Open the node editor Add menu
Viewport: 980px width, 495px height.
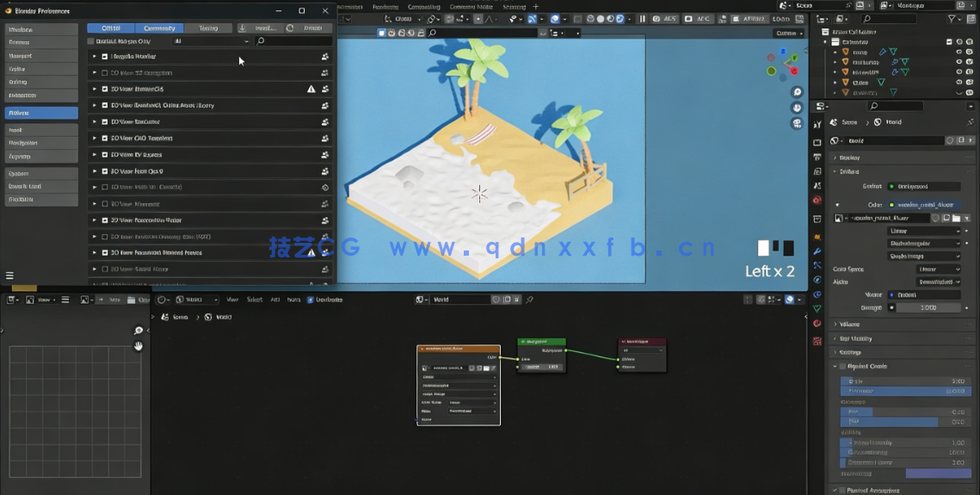[x=274, y=300]
